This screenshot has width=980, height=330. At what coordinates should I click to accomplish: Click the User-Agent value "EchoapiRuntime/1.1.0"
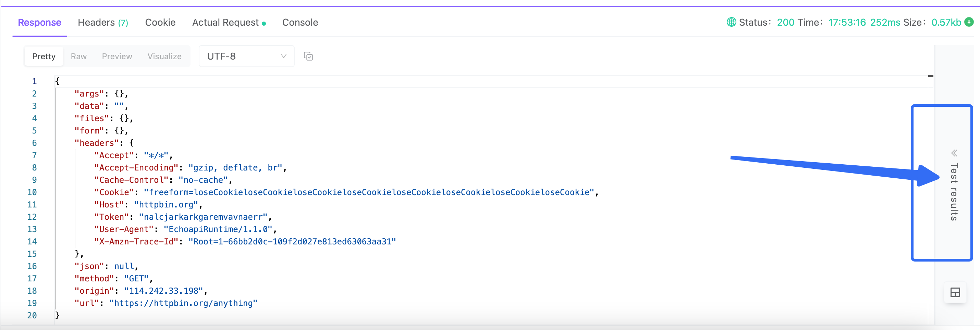(218, 229)
